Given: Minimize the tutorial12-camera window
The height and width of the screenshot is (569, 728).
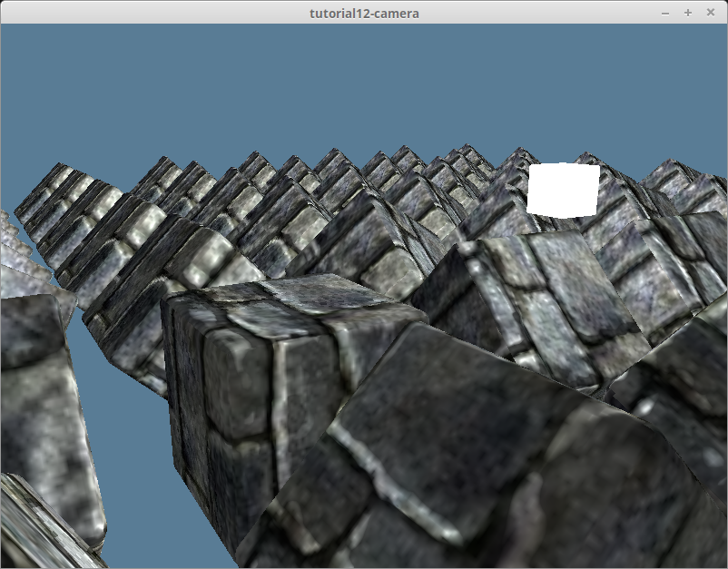Looking at the screenshot, I should pyautogui.click(x=665, y=13).
